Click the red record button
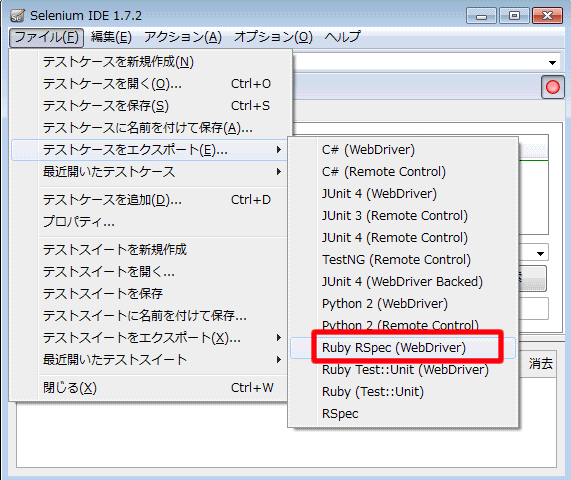The width and height of the screenshot is (571, 480). pyautogui.click(x=552, y=87)
